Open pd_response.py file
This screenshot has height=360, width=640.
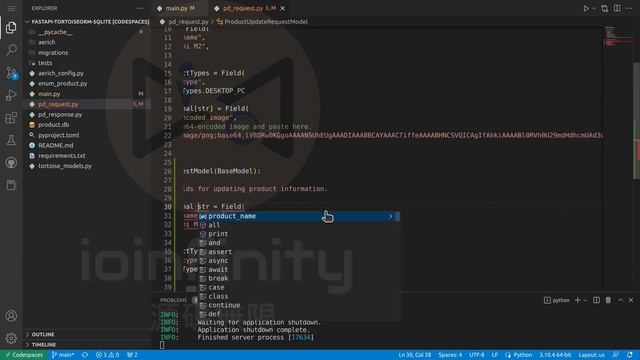(60, 114)
